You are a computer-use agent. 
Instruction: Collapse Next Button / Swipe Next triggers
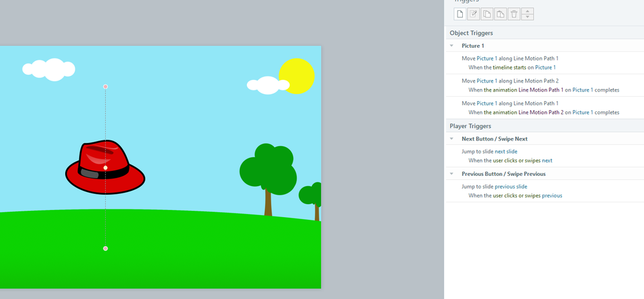click(x=452, y=139)
